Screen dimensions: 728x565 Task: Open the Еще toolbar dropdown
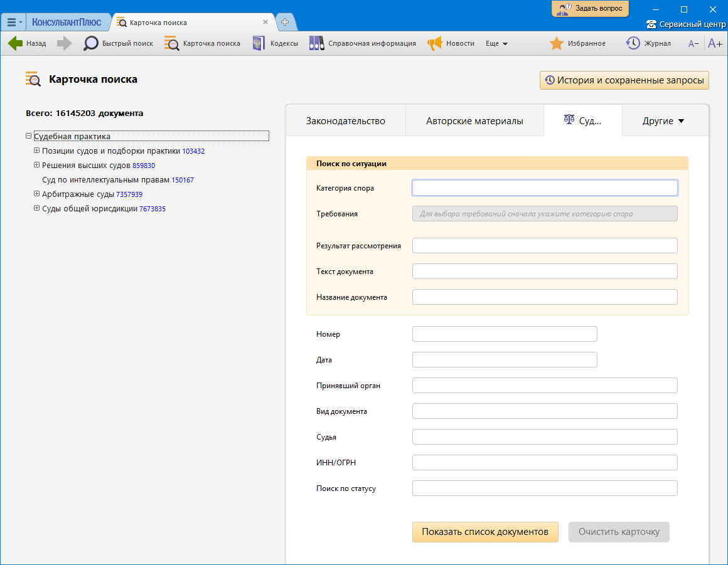pyautogui.click(x=496, y=43)
